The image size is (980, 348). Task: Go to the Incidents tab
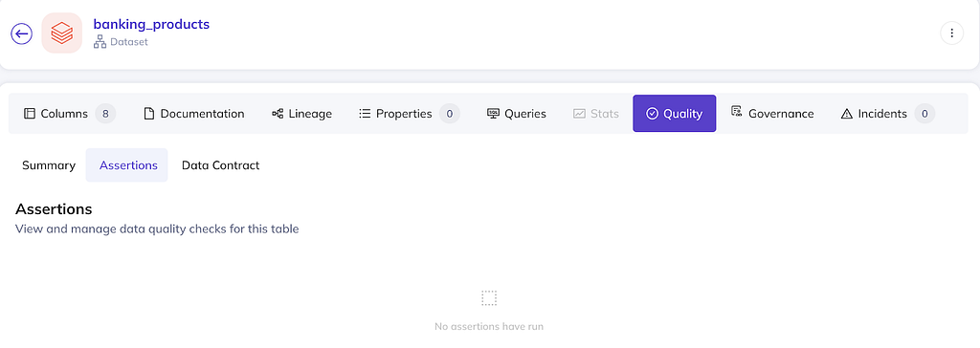coord(888,114)
